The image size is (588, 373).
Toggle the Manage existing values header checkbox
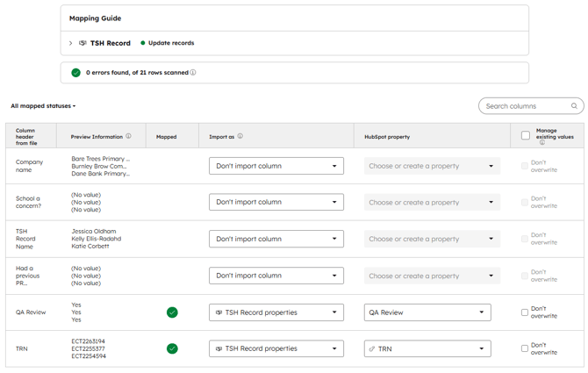click(x=525, y=135)
